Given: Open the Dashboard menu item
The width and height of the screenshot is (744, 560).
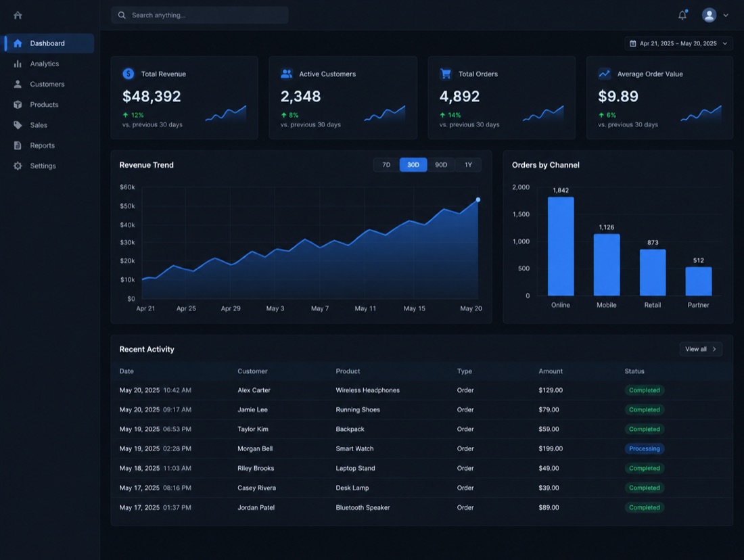Looking at the screenshot, I should [49, 43].
